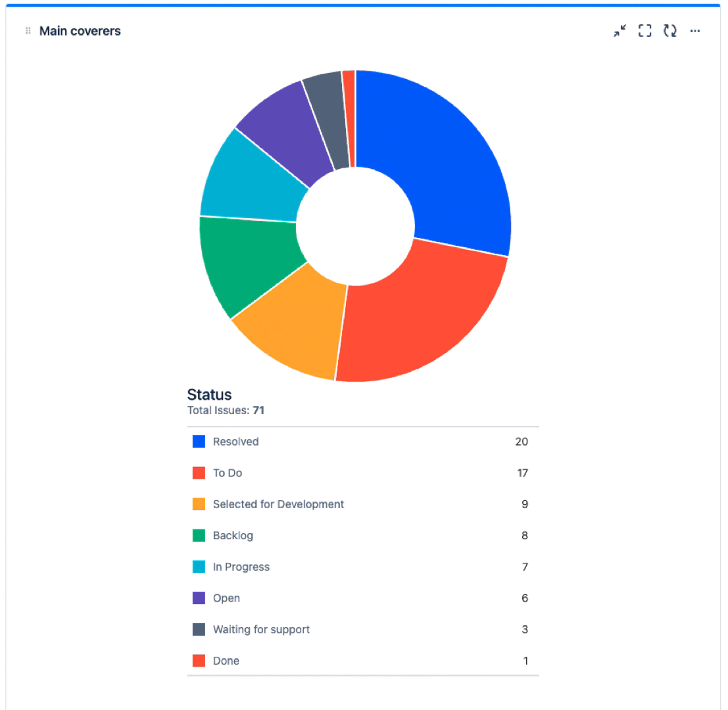Minimize the Main coverers gadget

tap(619, 31)
